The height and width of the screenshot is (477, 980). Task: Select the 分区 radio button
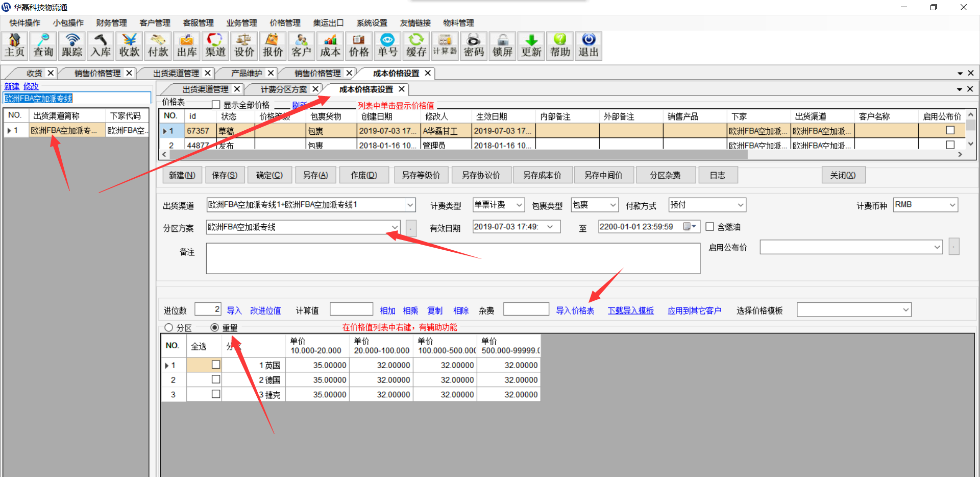[x=169, y=328]
